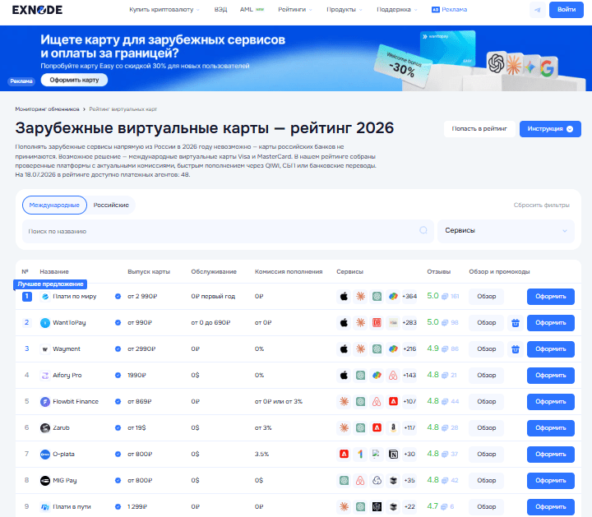Click the Claude icon in the WantToPay row
This screenshot has height=517, width=592.
click(x=360, y=323)
